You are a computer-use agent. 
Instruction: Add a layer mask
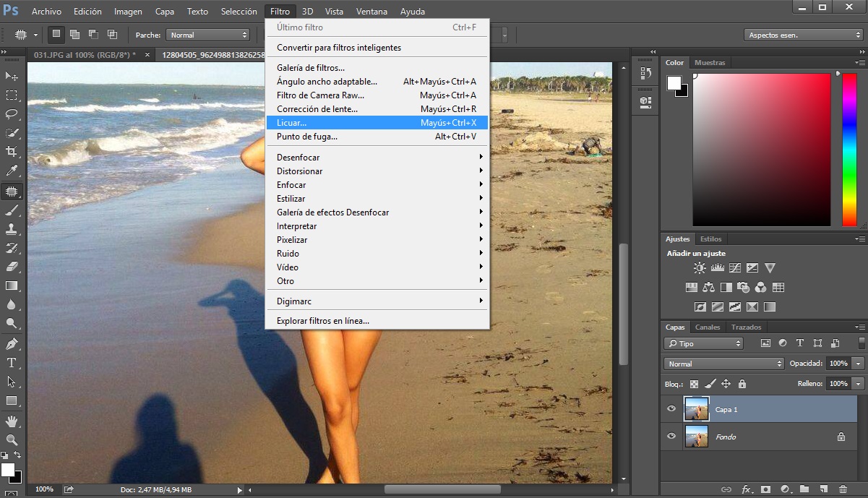[x=765, y=489]
